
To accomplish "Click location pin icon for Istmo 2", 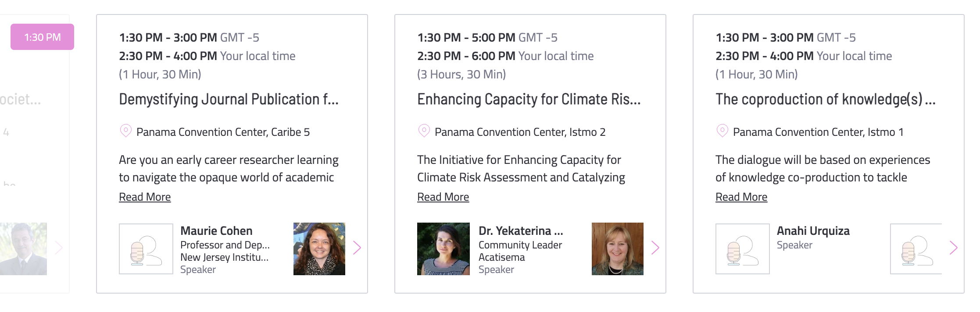I will click(x=424, y=131).
